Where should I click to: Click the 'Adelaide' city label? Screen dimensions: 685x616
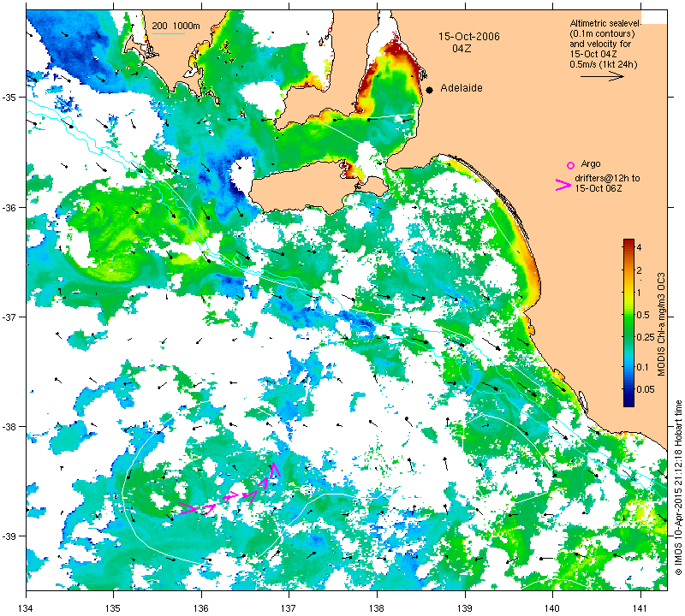pyautogui.click(x=462, y=88)
